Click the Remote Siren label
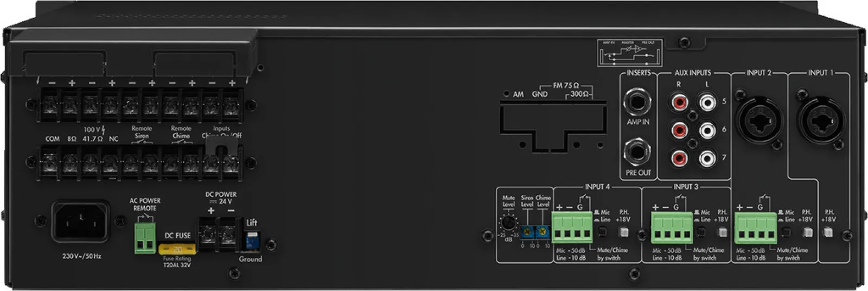The height and width of the screenshot is (291, 868). coord(142,132)
